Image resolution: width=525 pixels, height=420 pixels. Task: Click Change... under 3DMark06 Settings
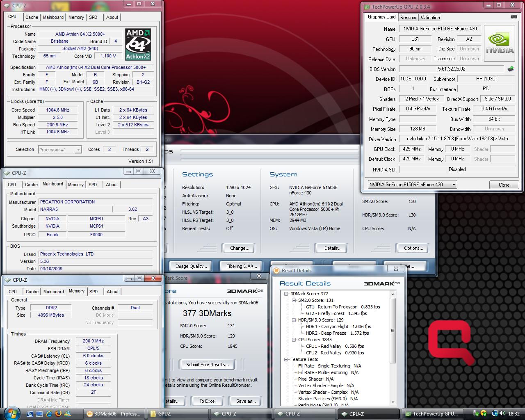[240, 248]
